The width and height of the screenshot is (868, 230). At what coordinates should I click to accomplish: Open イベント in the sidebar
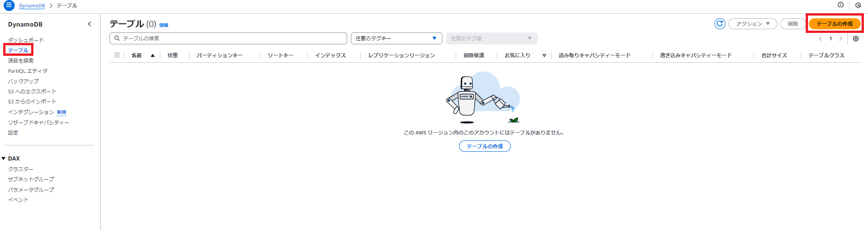pos(18,200)
